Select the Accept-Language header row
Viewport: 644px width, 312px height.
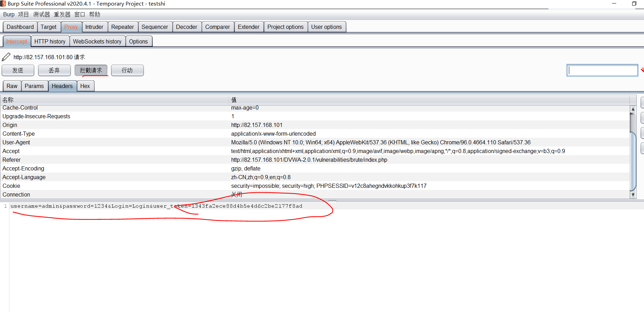click(x=315, y=177)
